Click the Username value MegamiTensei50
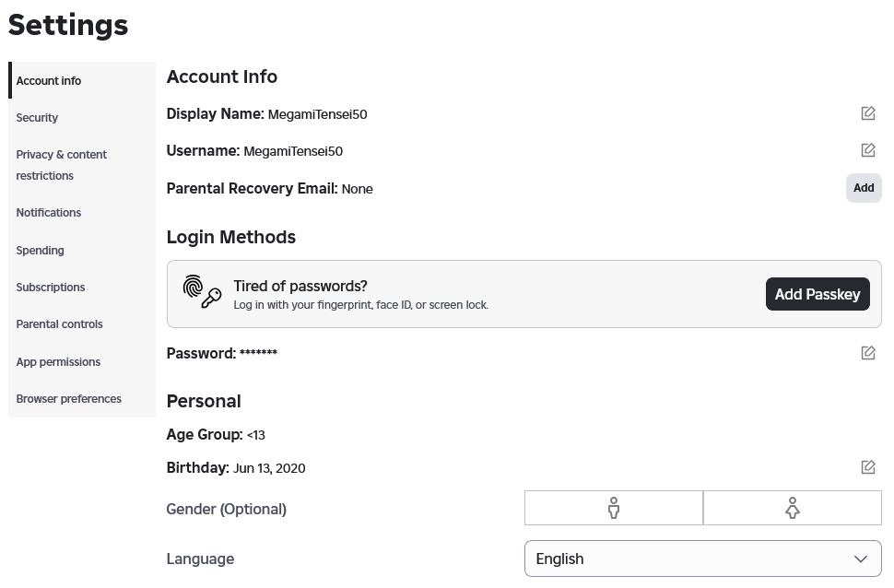This screenshot has height=588, width=894. point(293,151)
